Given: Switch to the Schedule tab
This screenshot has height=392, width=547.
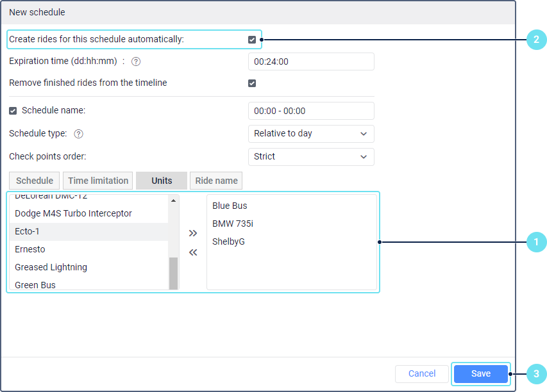Looking at the screenshot, I should pyautogui.click(x=35, y=181).
